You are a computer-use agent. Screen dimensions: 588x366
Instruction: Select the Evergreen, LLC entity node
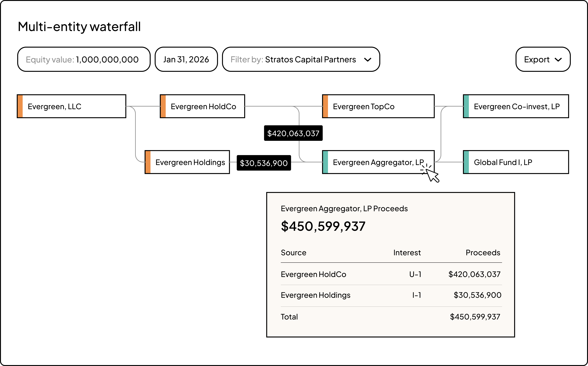pos(71,106)
